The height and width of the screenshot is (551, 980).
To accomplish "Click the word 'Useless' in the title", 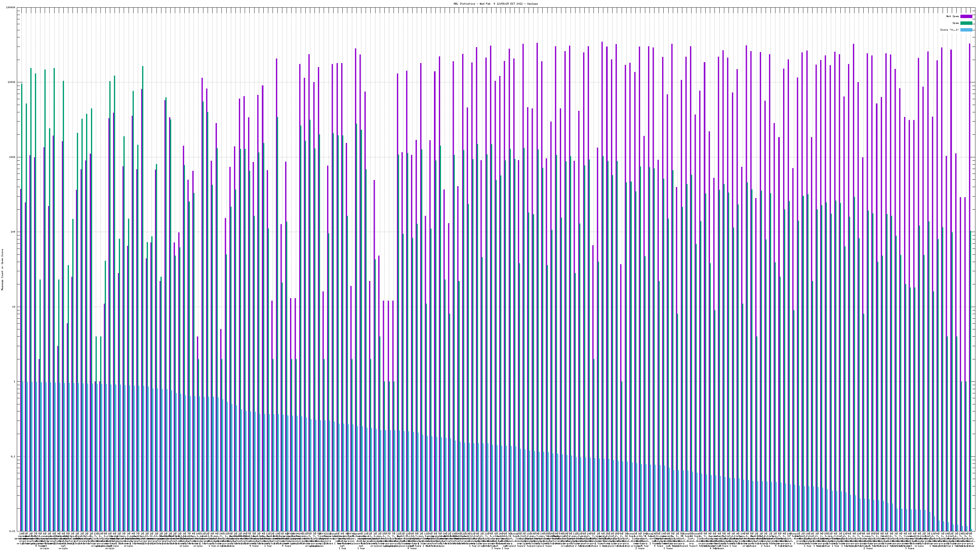I will coord(532,3).
